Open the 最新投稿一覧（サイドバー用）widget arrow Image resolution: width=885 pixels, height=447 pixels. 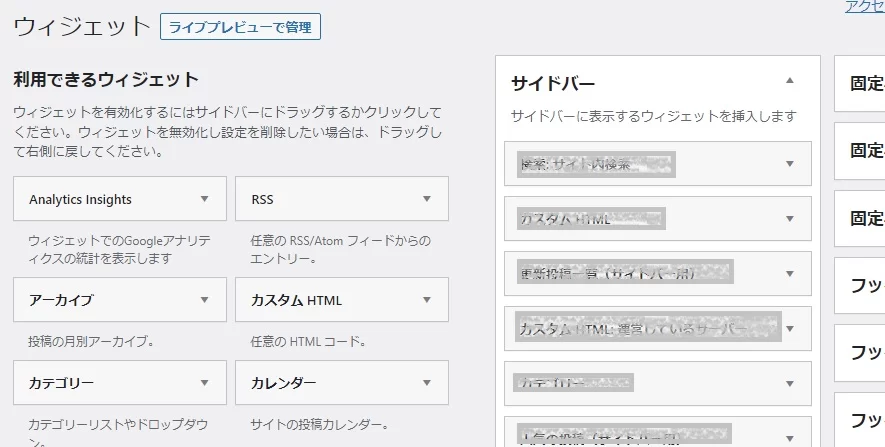pos(790,274)
